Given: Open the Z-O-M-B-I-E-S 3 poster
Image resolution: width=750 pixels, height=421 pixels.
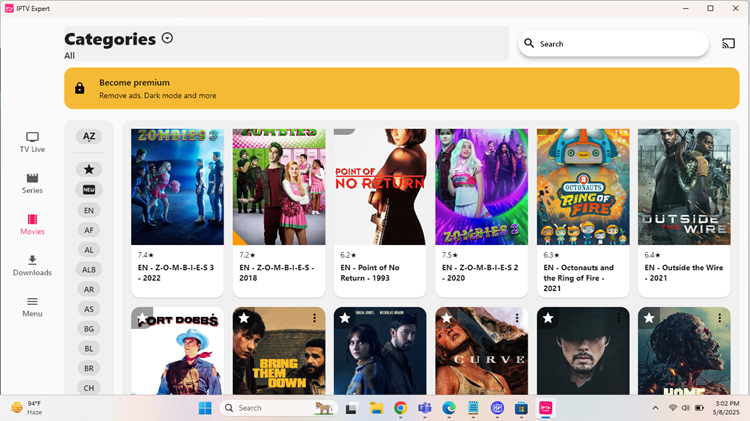Looking at the screenshot, I should [177, 187].
